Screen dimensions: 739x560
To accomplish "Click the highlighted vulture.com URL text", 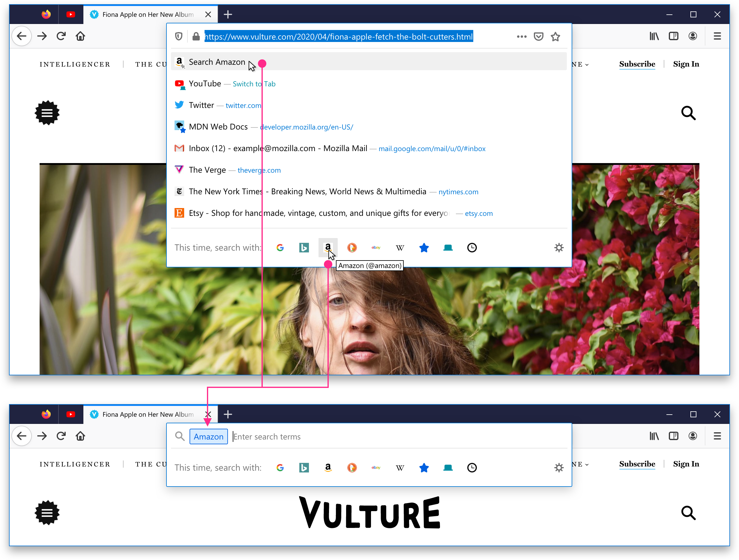I will 339,37.
